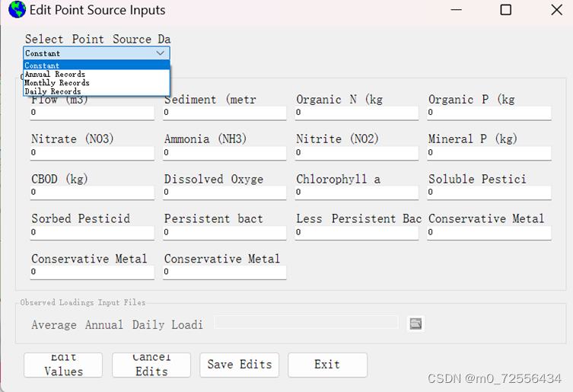Pick the highlighted Constant list option
573x392 pixels.
[x=97, y=65]
